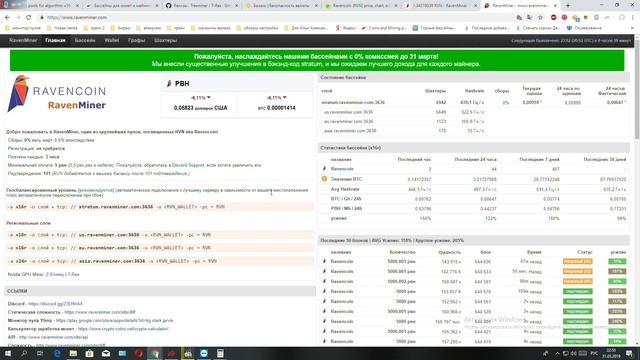Image resolution: width=640 pixels, height=360 pixels.
Task: Open Wallet page in navigation
Action: pyautogui.click(x=112, y=40)
